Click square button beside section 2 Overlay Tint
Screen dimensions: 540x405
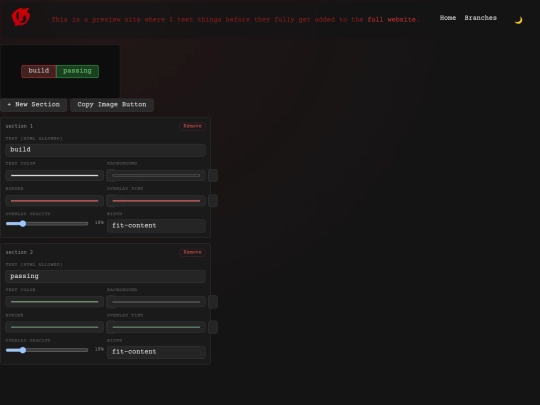tap(213, 327)
